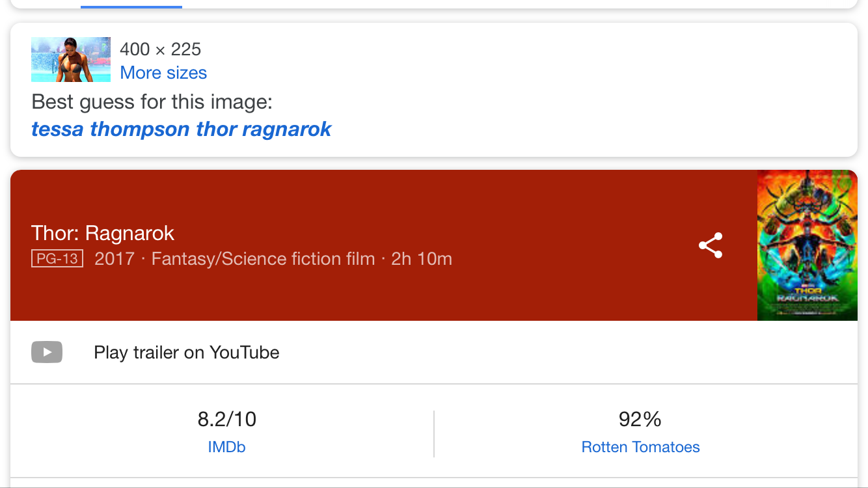Tap the share icon on Thor: Ragnarok card
868x488 pixels.
tap(710, 245)
